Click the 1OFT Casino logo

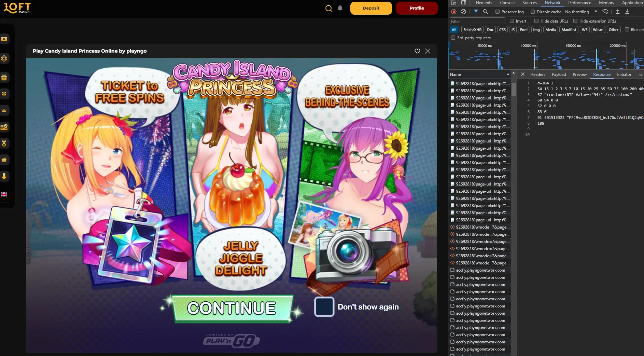tap(17, 8)
